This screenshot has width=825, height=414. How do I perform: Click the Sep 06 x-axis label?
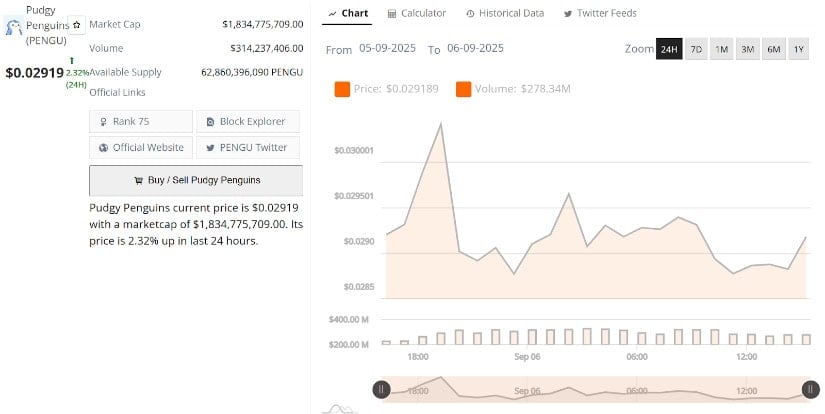(x=527, y=357)
